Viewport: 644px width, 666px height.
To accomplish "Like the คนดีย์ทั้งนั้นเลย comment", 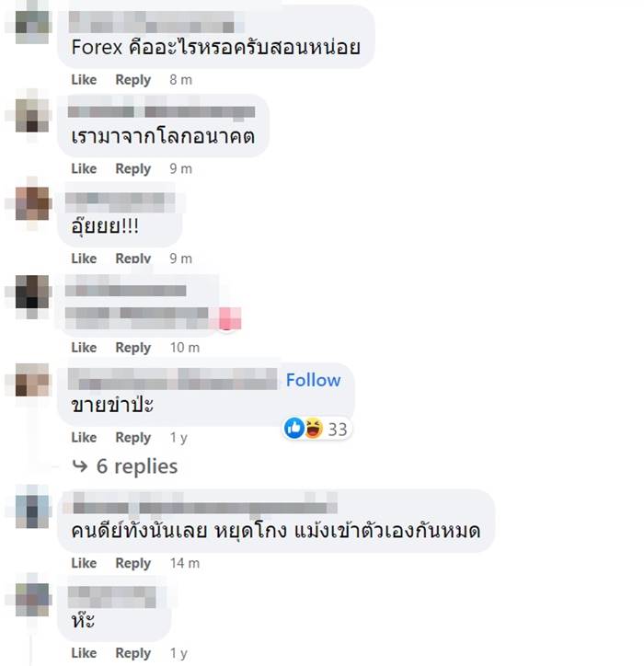I will (x=84, y=563).
